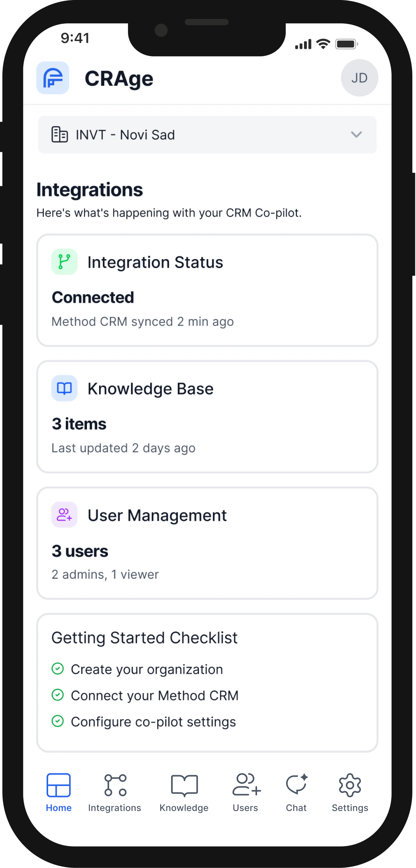
Task: Select the User Management add-user icon
Action: coord(64,515)
